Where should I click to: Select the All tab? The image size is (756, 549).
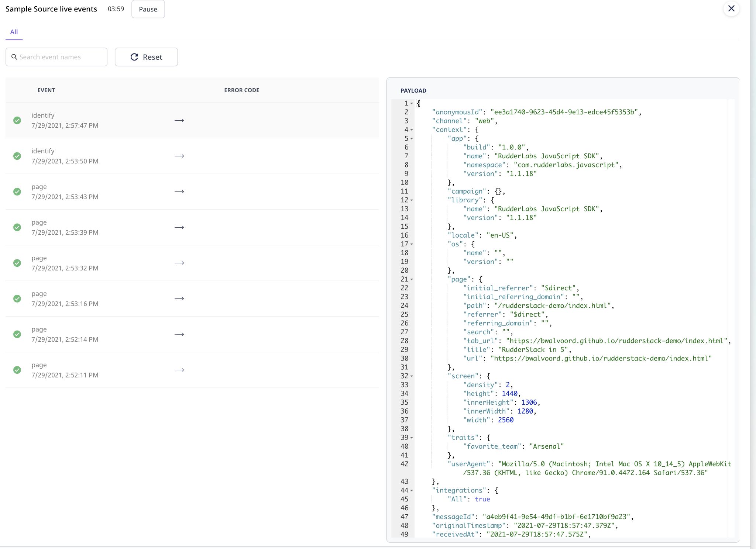pyautogui.click(x=14, y=32)
